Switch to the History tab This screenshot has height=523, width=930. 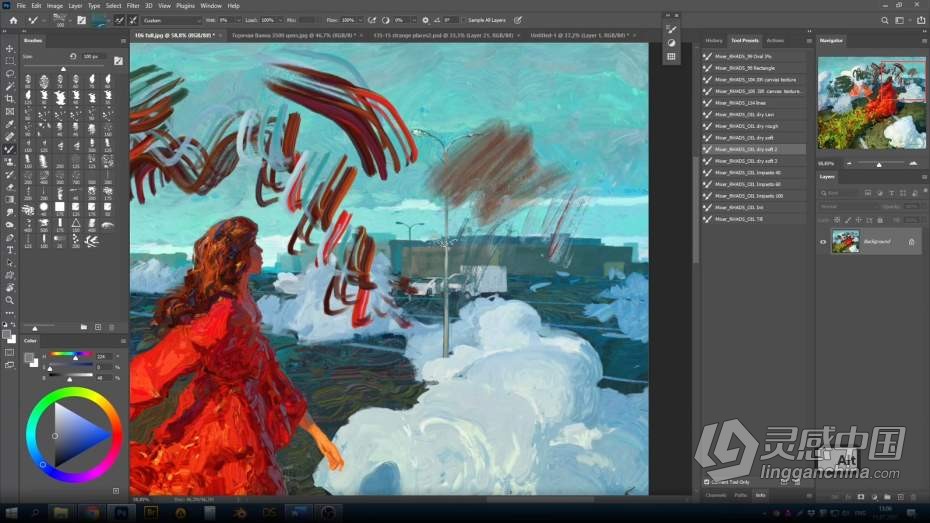[714, 40]
